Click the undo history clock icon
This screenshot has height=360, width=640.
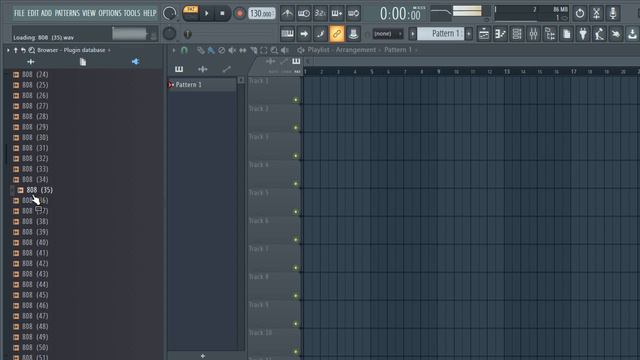[x=580, y=13]
